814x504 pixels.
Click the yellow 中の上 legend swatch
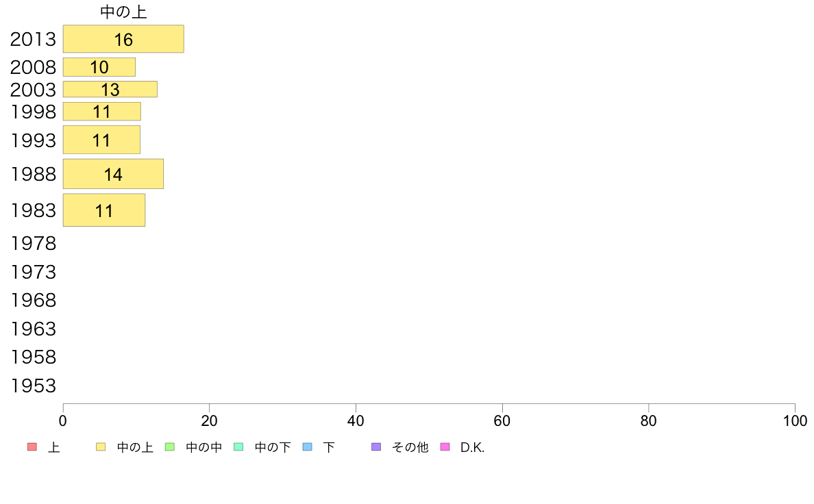(101, 447)
